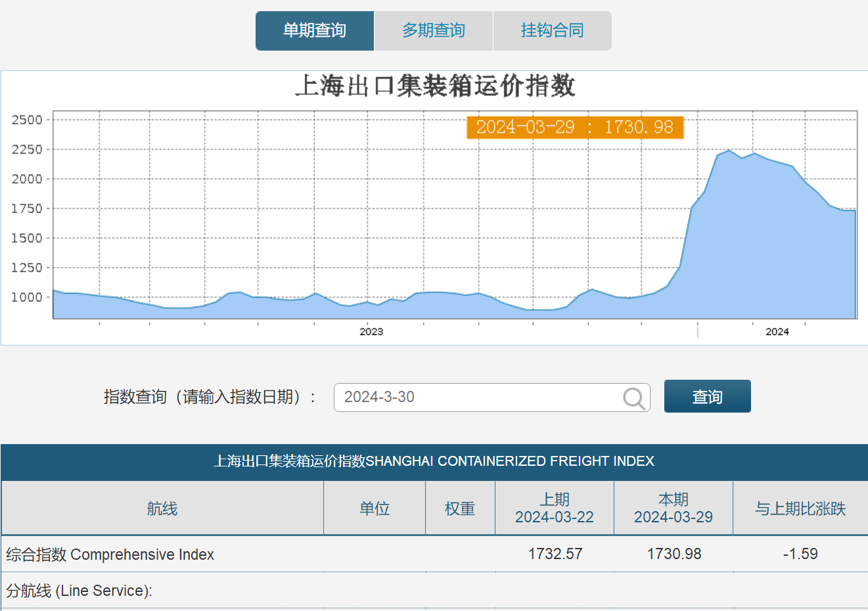
Task: Click the 2023 label on chart axis
Action: click(x=372, y=332)
